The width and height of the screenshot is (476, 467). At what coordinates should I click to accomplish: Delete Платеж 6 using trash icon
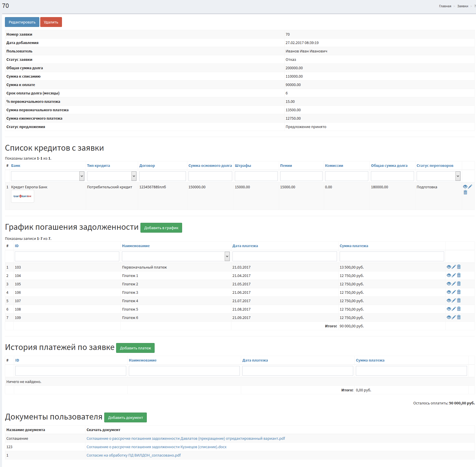459,317
